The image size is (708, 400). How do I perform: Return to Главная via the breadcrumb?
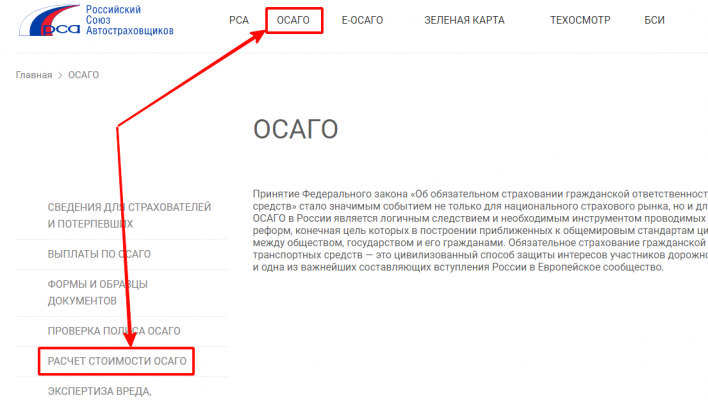pos(33,75)
